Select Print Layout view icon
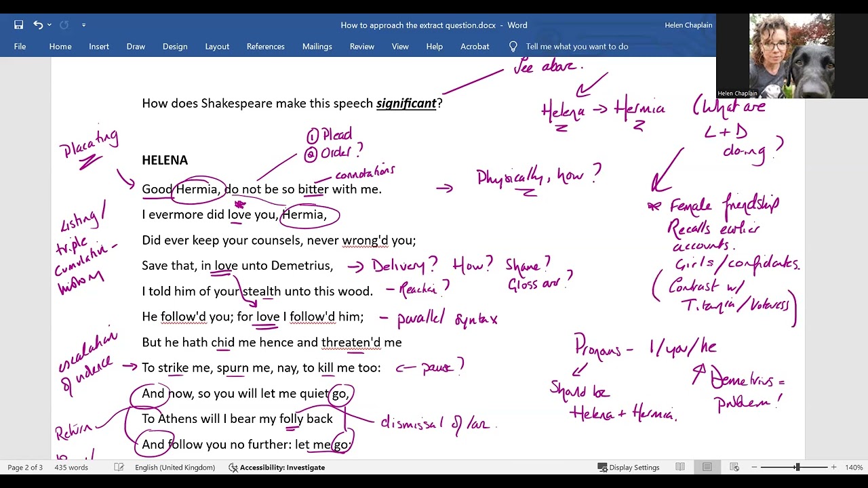 (x=707, y=467)
